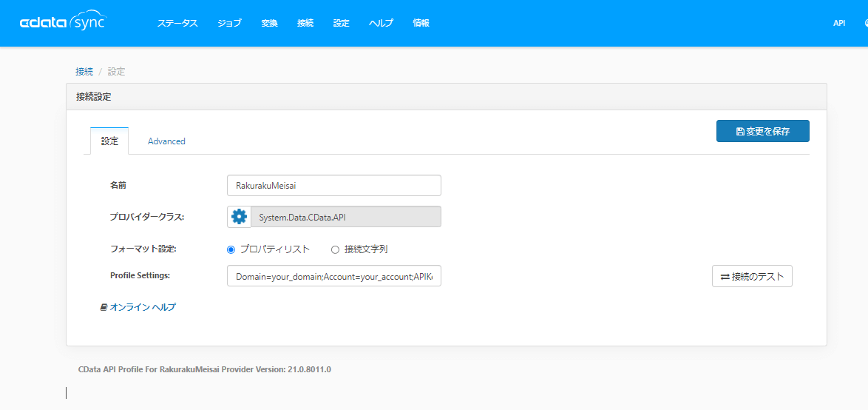Click the provider version text at the bottom
868x410 pixels.
(x=205, y=369)
